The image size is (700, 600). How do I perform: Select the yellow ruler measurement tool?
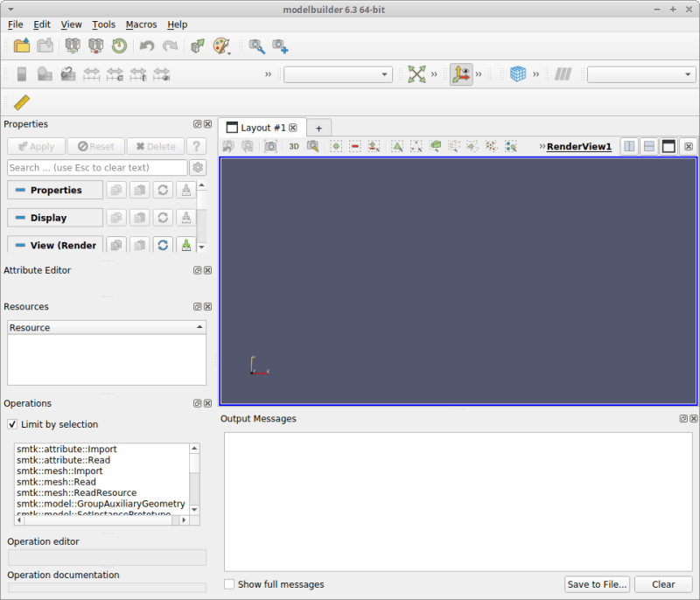[x=21, y=102]
